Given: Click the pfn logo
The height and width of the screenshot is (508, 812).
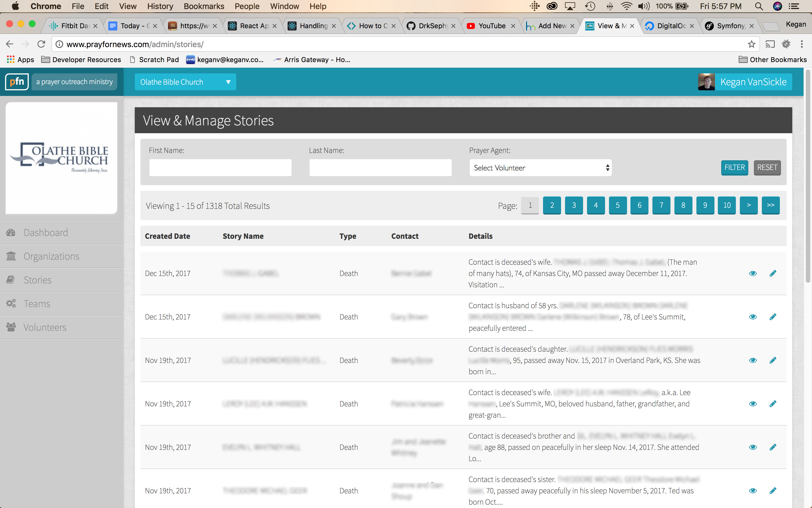Looking at the screenshot, I should pos(17,82).
